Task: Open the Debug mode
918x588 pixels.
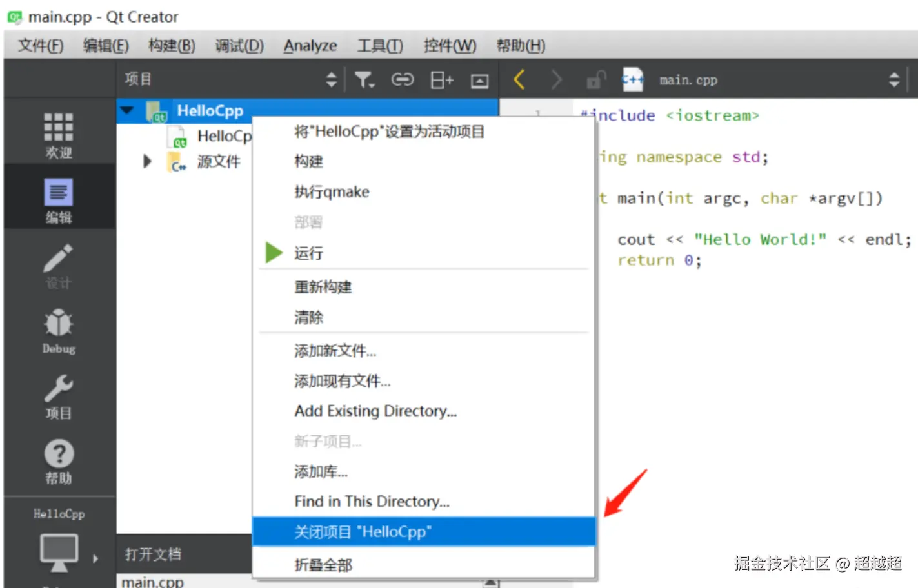Action: pyautogui.click(x=58, y=331)
